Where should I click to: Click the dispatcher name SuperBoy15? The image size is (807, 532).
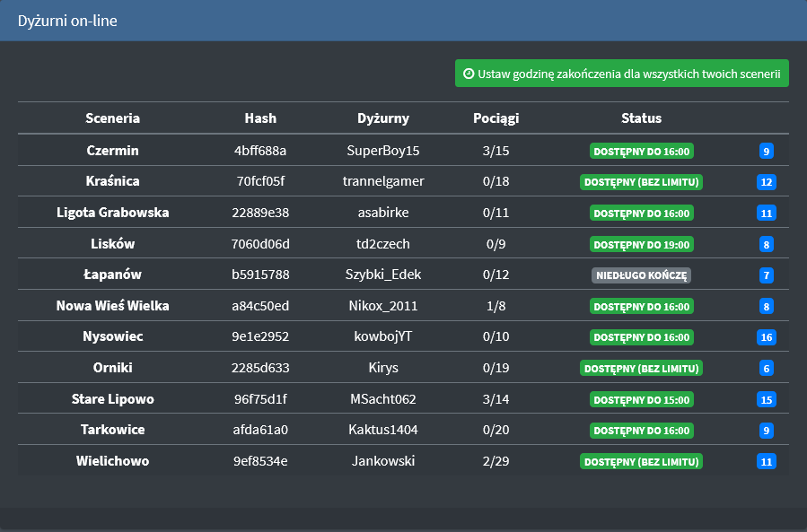[x=383, y=151]
